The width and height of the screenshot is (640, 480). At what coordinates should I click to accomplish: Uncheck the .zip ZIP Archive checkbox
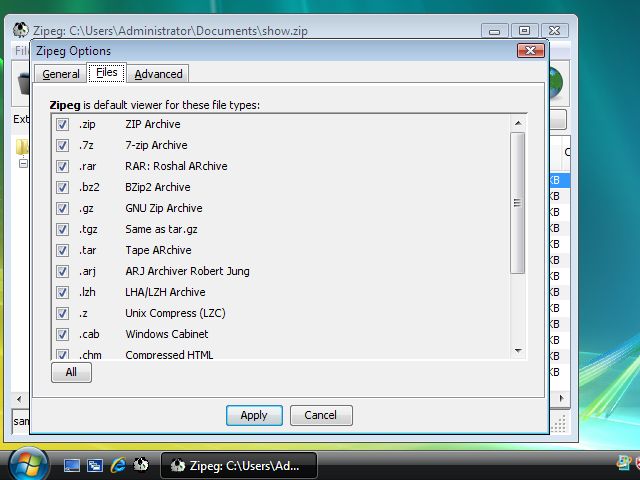click(62, 124)
